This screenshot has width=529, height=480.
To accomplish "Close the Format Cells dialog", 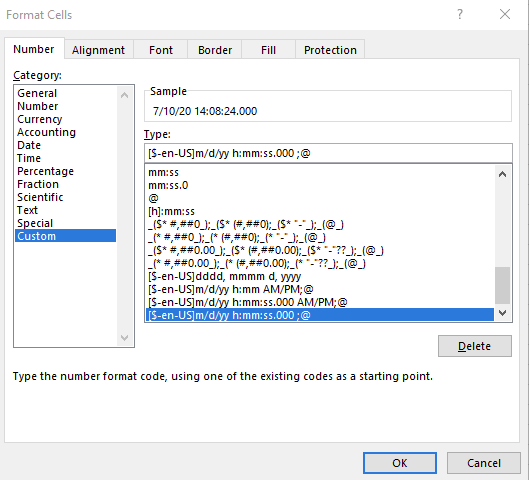I will click(x=505, y=15).
